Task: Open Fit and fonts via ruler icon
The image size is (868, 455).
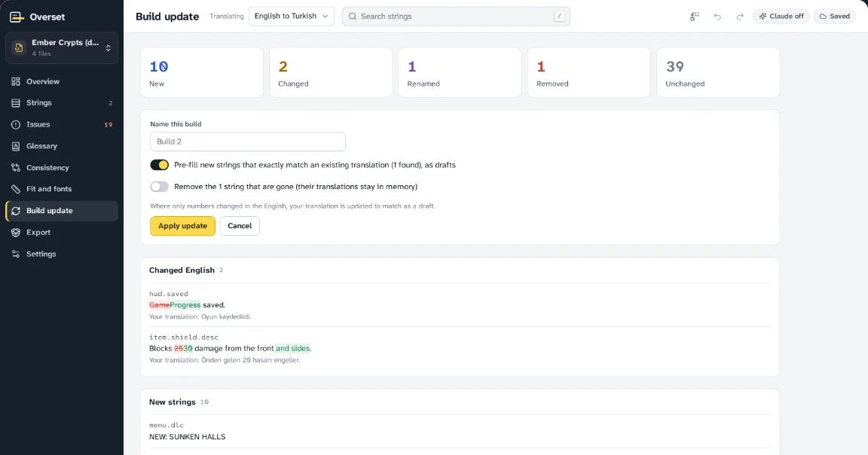Action: (16, 189)
